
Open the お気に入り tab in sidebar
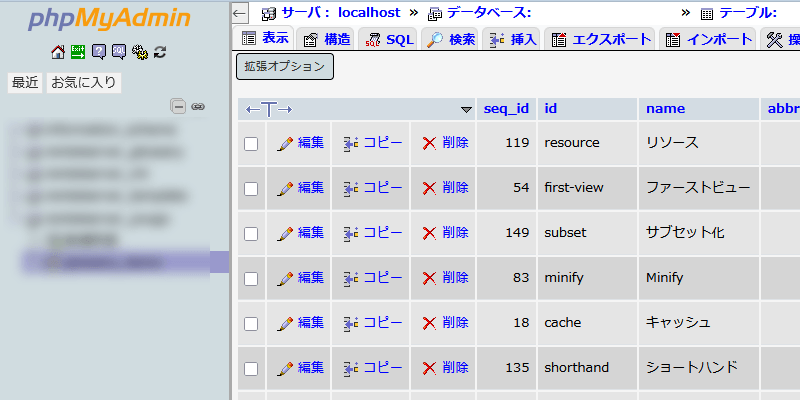84,83
